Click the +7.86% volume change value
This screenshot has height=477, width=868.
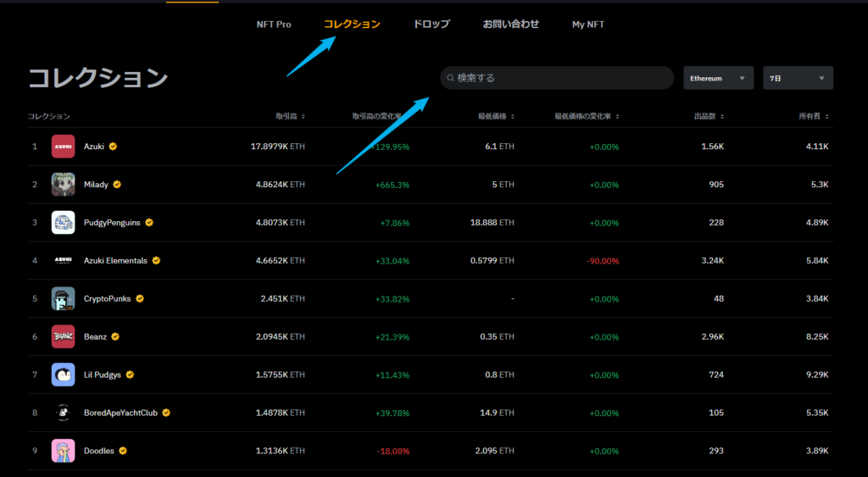[395, 223]
